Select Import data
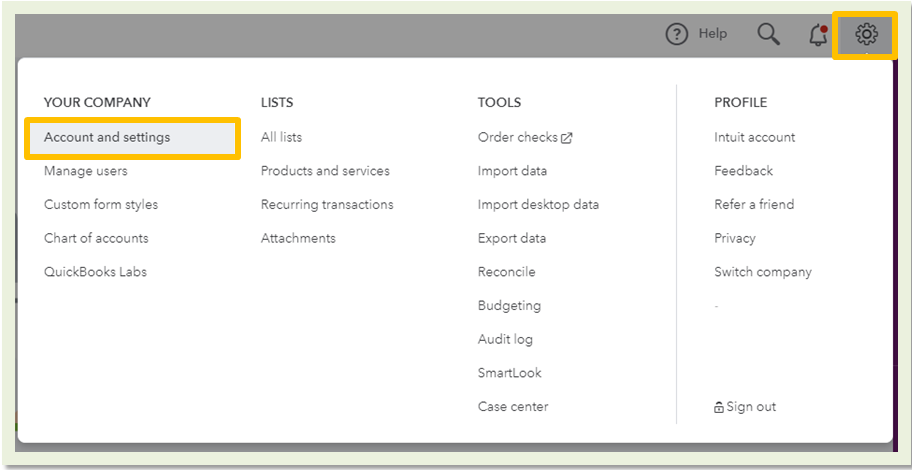The height and width of the screenshot is (470, 912). pyautogui.click(x=512, y=171)
